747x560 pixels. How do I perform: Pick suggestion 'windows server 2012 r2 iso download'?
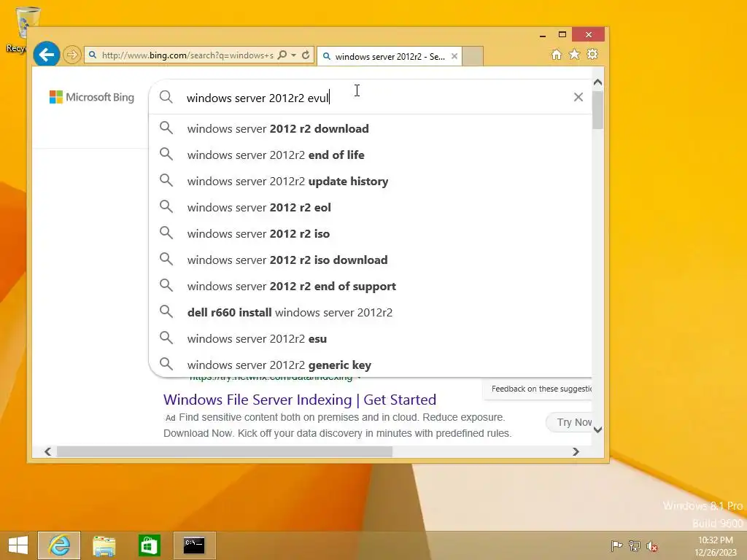[x=371, y=260]
